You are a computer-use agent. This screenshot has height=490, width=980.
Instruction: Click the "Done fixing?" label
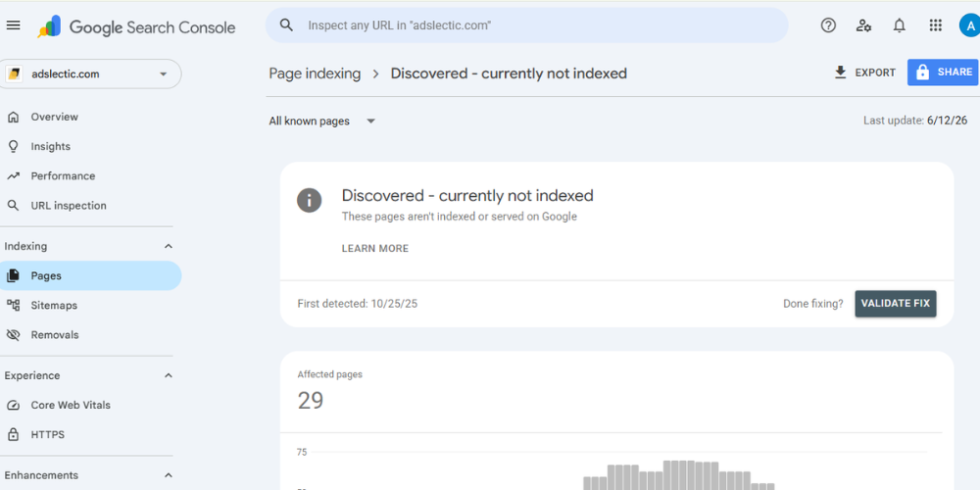coord(812,304)
